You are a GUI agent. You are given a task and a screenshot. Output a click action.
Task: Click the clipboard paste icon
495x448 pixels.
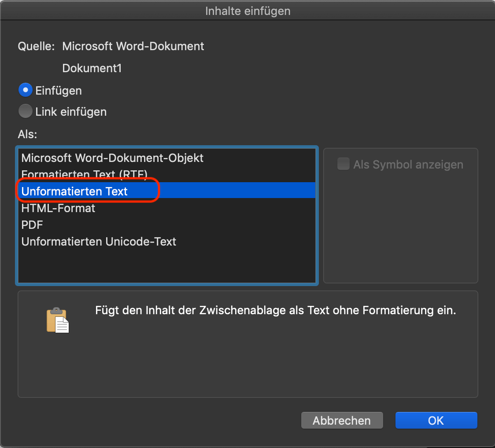pyautogui.click(x=58, y=320)
